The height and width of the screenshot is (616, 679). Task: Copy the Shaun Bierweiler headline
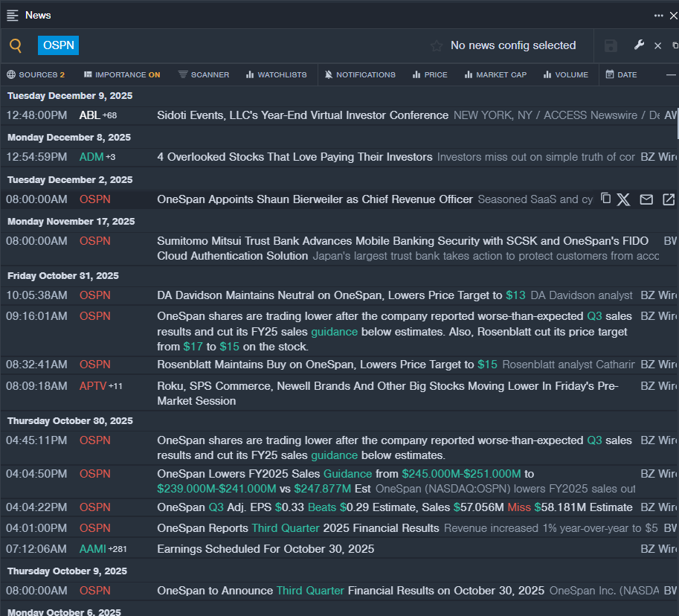(x=605, y=199)
